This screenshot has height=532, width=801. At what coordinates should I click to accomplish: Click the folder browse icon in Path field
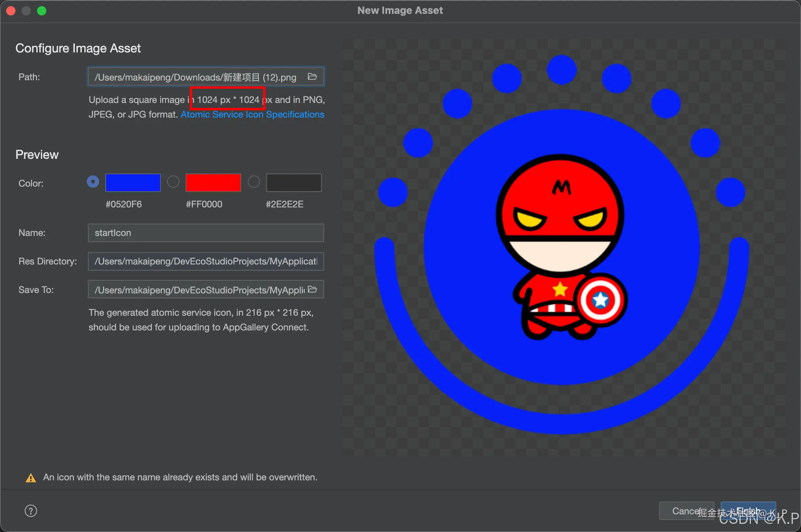click(312, 77)
